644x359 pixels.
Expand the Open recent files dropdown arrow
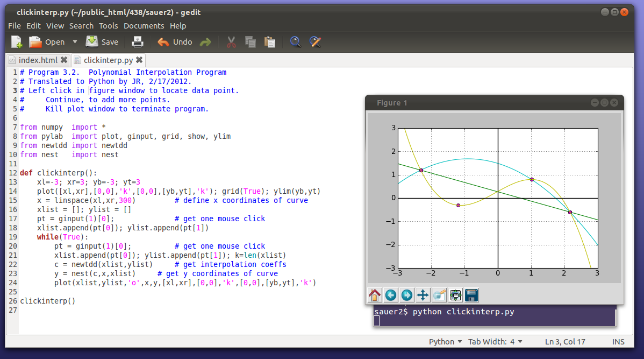point(75,42)
